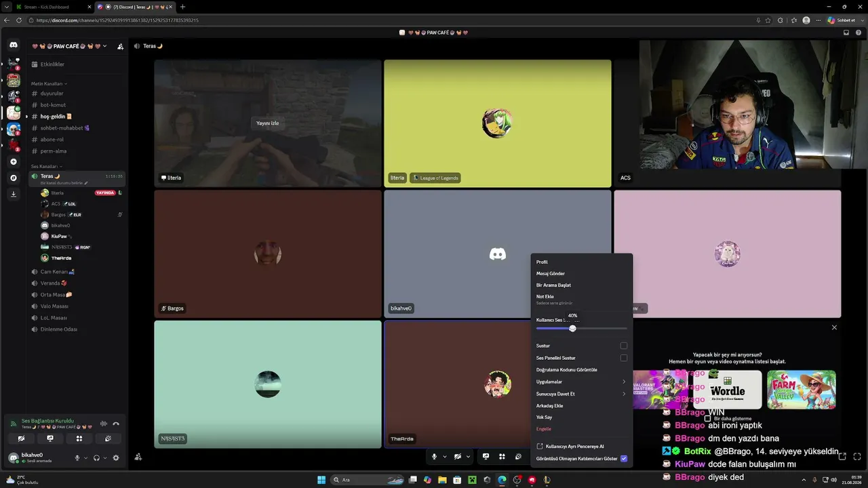868x488 pixels.
Task: Collapse Metin Kanalları category
Action: pyautogui.click(x=49, y=83)
